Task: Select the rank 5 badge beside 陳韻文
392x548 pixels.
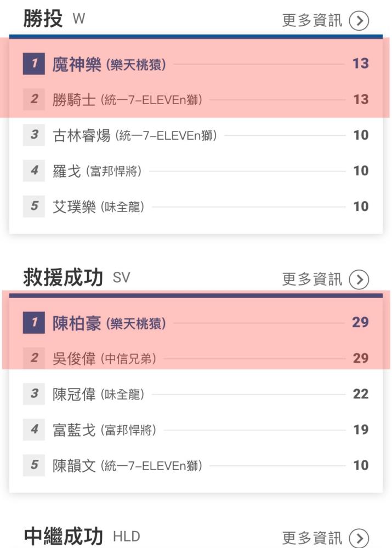Action: tap(34, 465)
